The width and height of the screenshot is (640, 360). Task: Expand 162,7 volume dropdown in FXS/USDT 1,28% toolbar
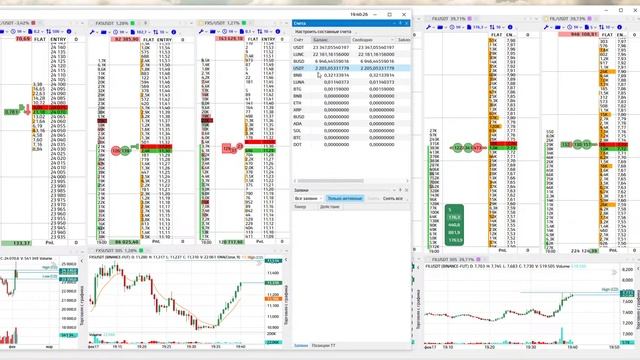tap(149, 32)
